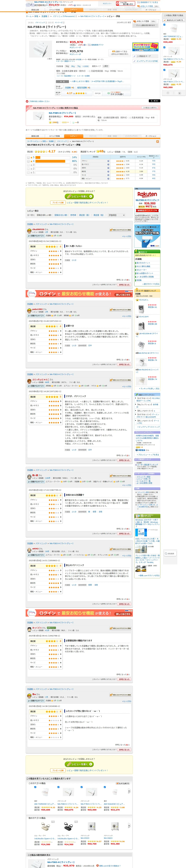Sort reviews by 満足度（高）
This screenshot has width=186, height=868.
[84, 215]
